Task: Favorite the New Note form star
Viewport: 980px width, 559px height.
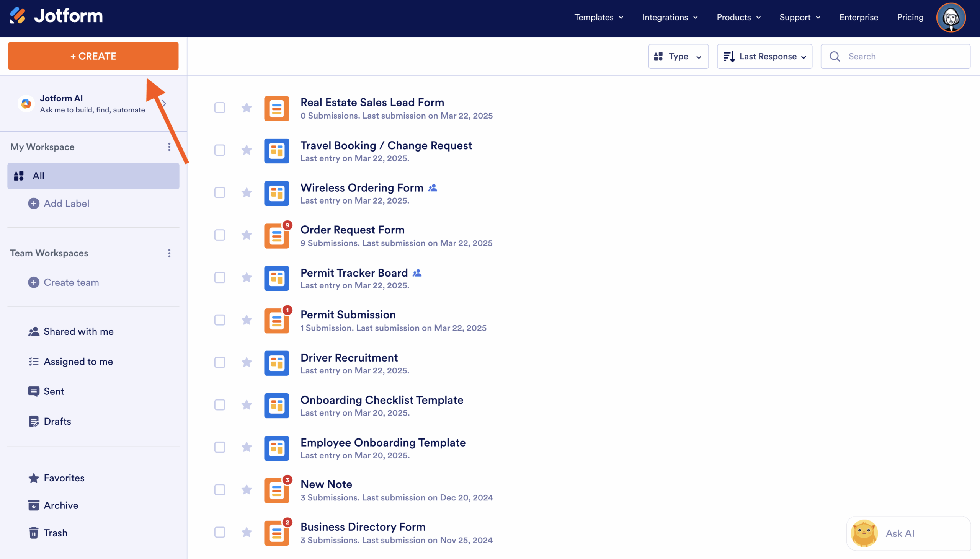Action: (x=247, y=489)
